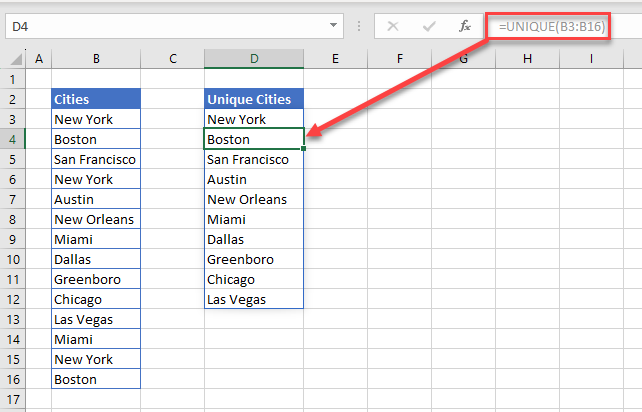The image size is (642, 412).
Task: Click the Greenboro cell in Unique Cities list
Action: coord(254,259)
